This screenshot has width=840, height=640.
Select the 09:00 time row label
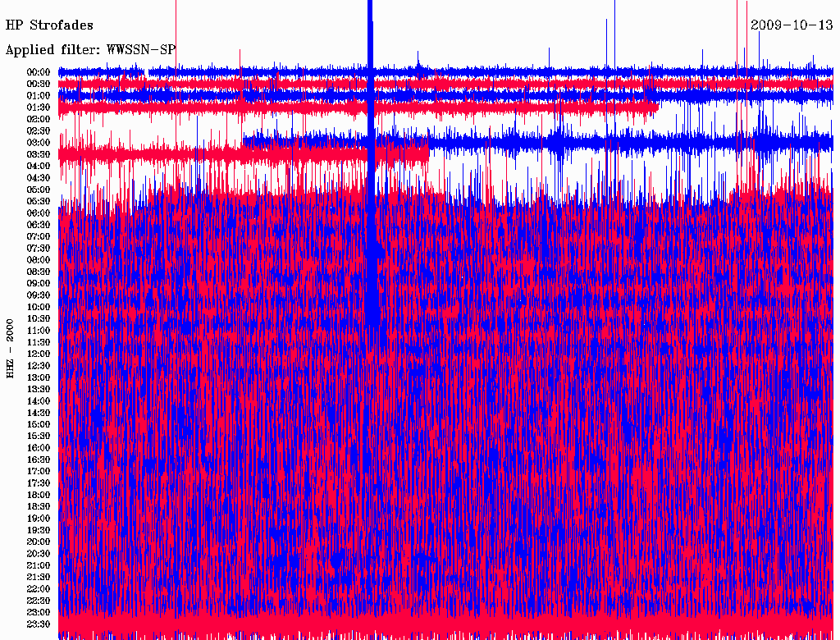(39, 284)
